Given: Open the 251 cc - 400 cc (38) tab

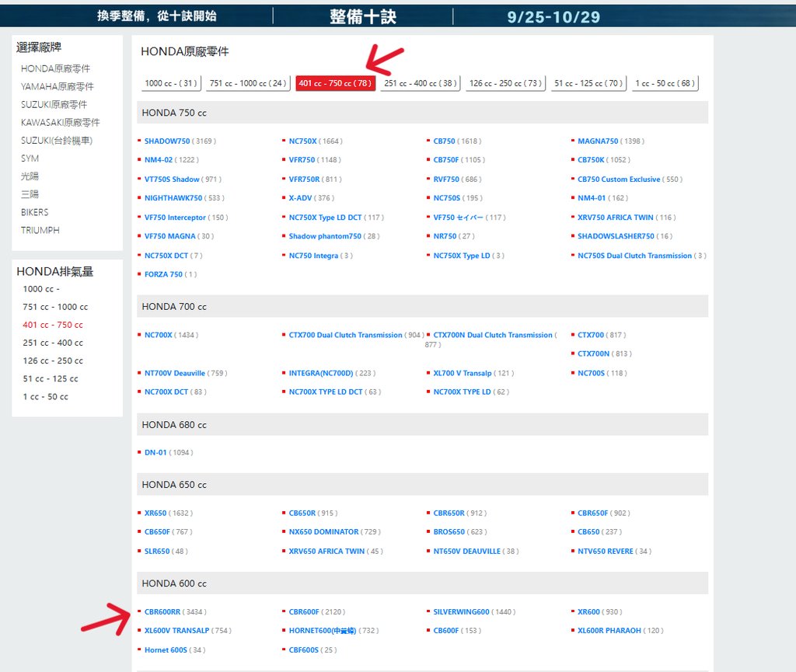Looking at the screenshot, I should click(x=421, y=83).
